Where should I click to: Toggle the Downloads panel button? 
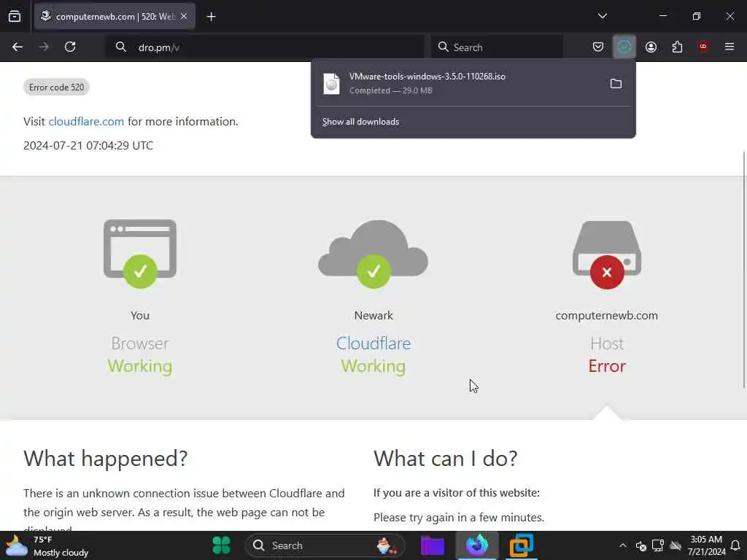[x=624, y=47]
